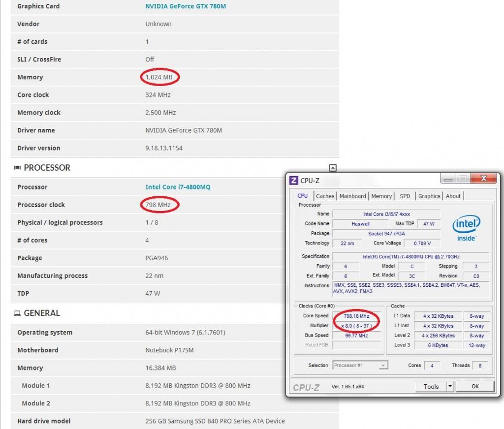The width and height of the screenshot is (504, 429).
Task: Click the Package PGA946 value
Action: [x=157, y=258]
